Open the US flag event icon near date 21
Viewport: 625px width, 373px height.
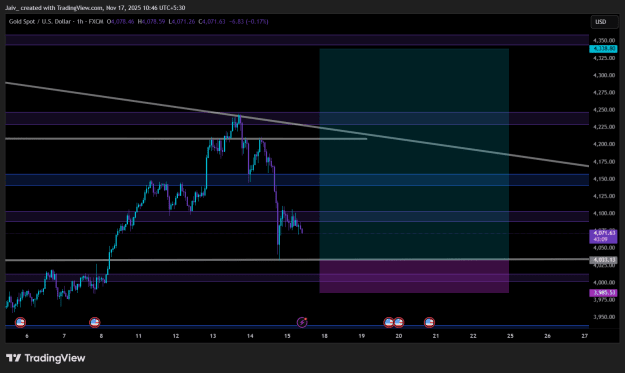[429, 322]
